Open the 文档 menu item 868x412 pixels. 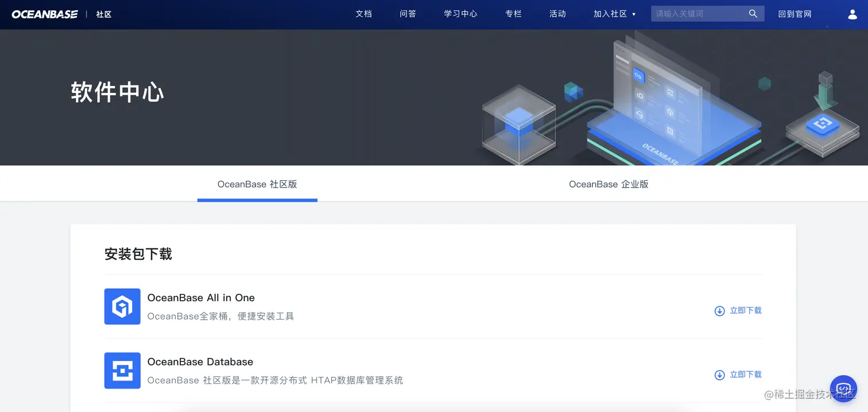pyautogui.click(x=364, y=14)
